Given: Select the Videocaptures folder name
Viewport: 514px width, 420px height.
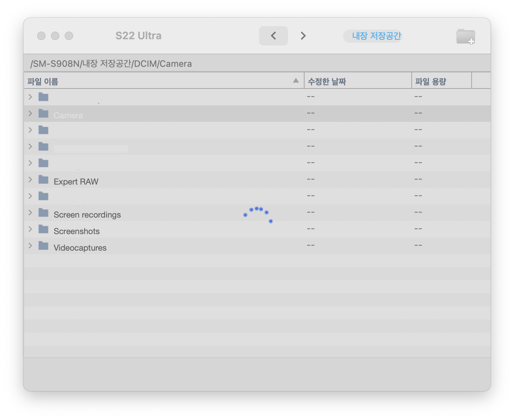Looking at the screenshot, I should click(x=80, y=248).
